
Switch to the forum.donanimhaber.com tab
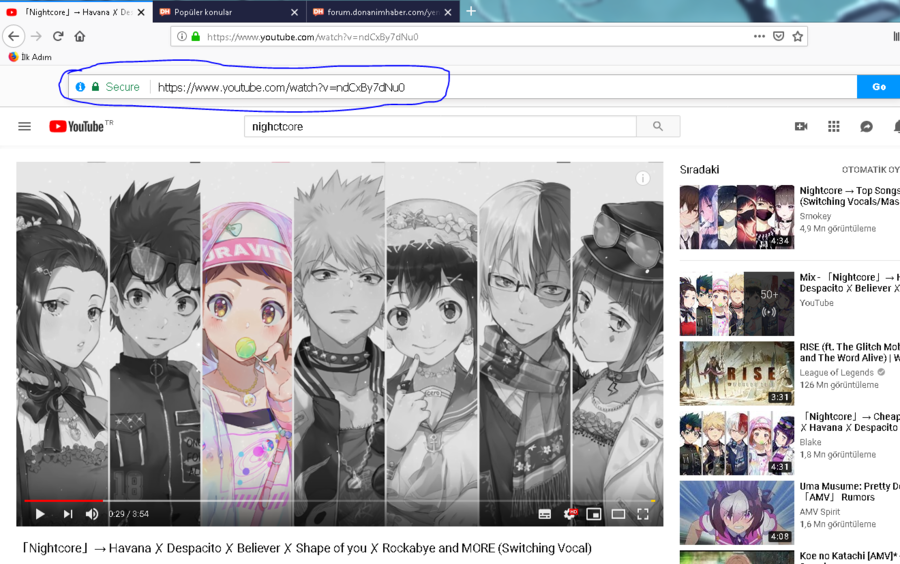pyautogui.click(x=382, y=12)
